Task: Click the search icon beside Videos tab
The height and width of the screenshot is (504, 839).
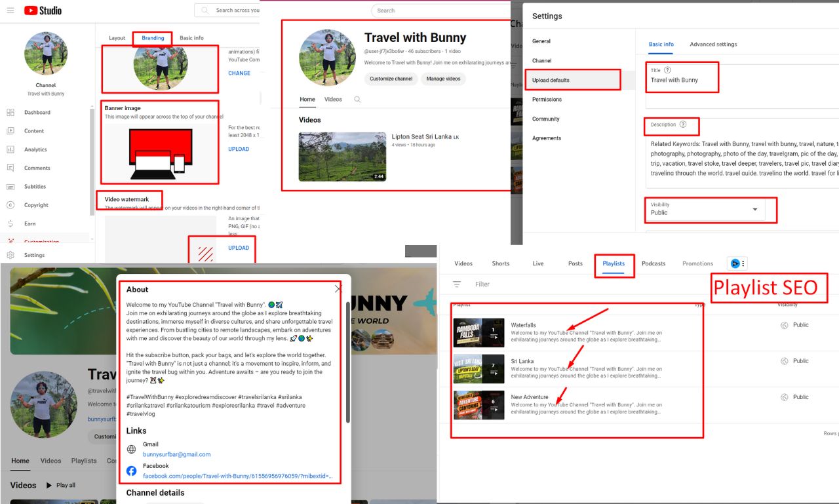Action: 357,100
